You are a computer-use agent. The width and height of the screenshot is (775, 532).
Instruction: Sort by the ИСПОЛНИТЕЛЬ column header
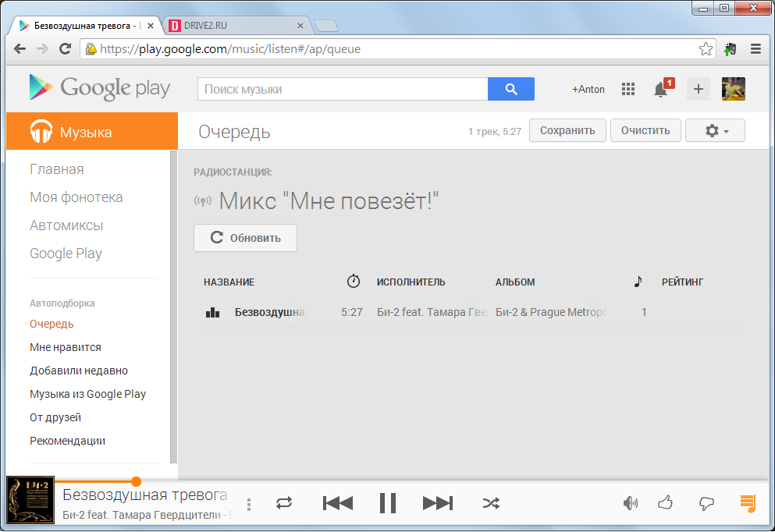[411, 282]
